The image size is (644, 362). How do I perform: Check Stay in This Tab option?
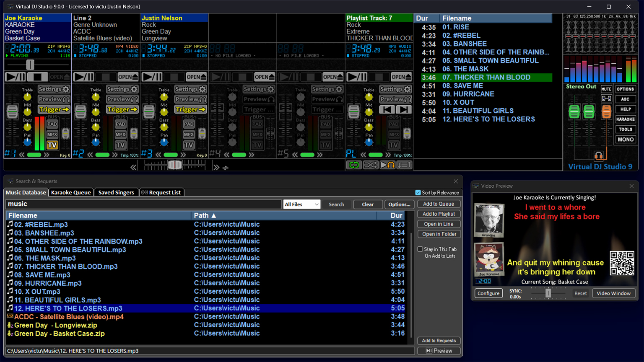pos(420,249)
